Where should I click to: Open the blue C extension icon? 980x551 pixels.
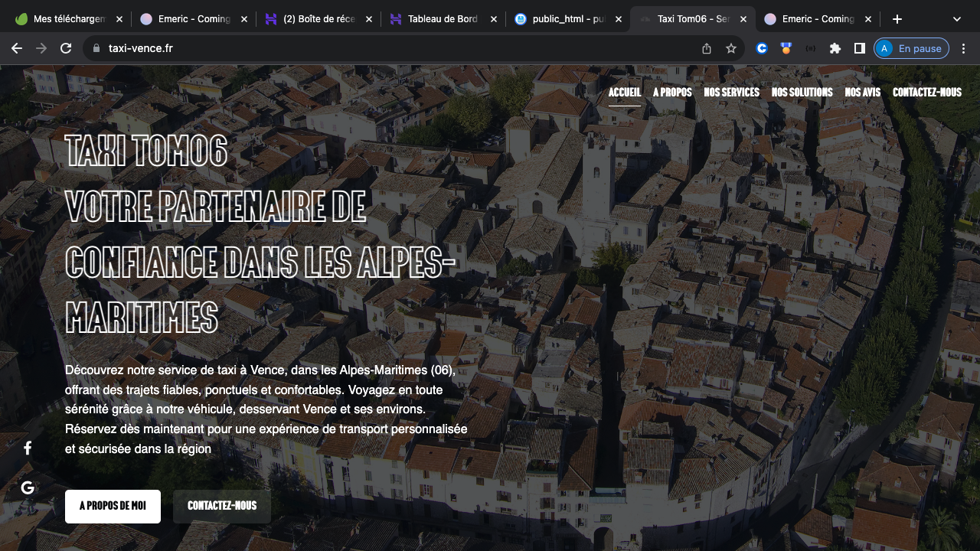(762, 48)
